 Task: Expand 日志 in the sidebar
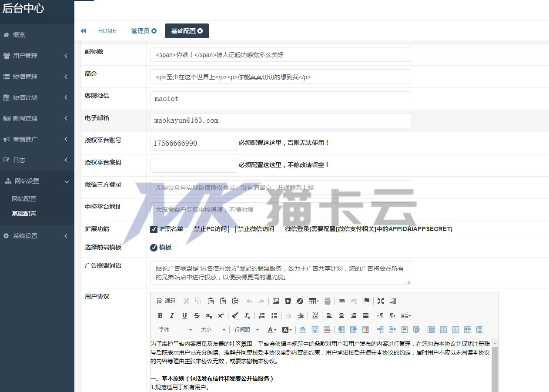point(37,160)
